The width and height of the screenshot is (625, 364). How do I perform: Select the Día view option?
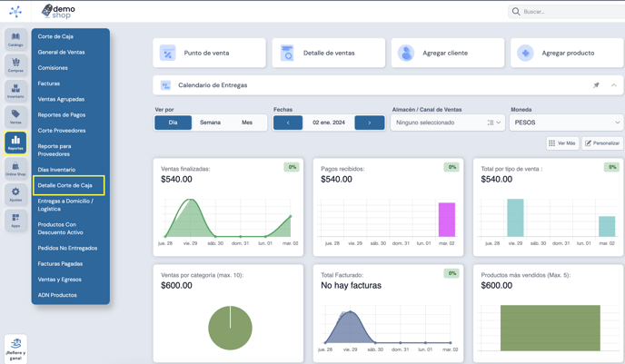[173, 123]
